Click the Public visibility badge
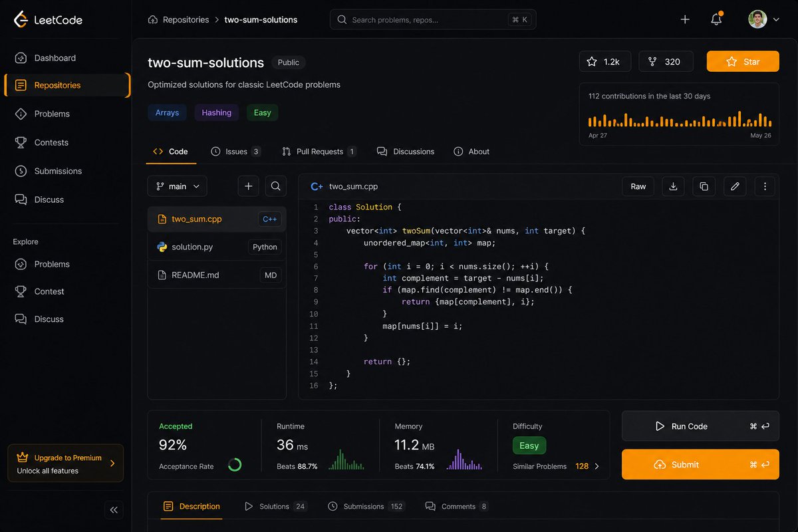Image resolution: width=798 pixels, height=532 pixels. 289,63
